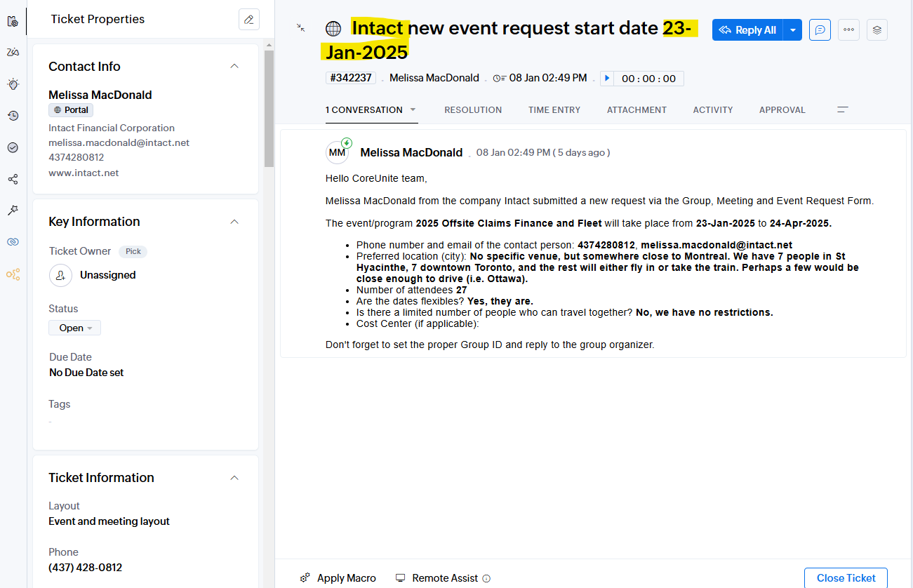The width and height of the screenshot is (913, 588).
Task: Collapse ticket view using shrink arrows icon
Action: pyautogui.click(x=300, y=27)
